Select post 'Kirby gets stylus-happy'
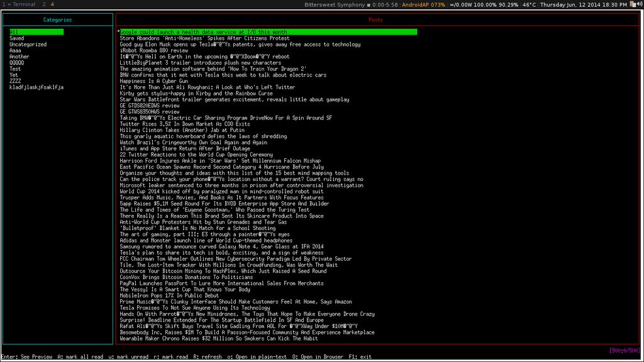 click(196, 94)
